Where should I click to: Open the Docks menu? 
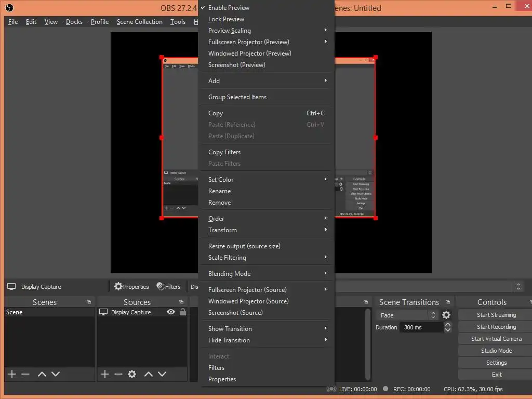[x=74, y=22]
